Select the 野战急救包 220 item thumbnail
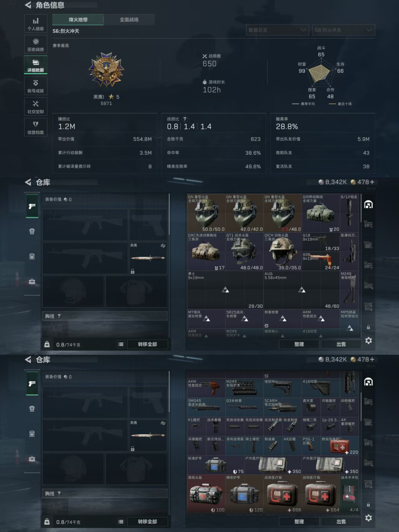This screenshot has height=532, width=399. 340,446
